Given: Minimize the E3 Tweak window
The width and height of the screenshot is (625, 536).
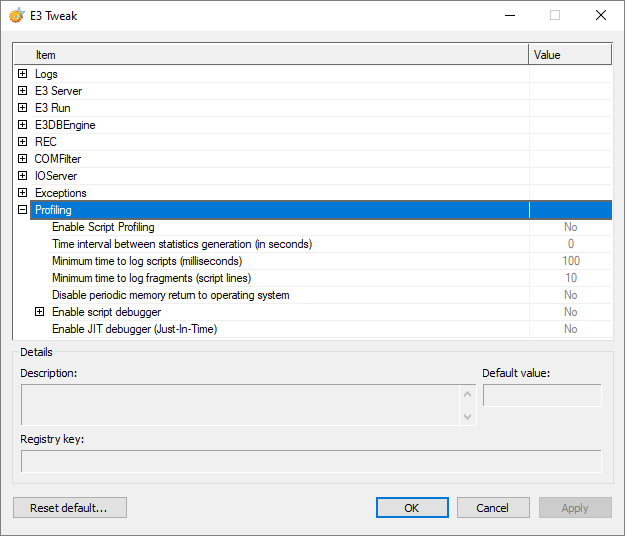Looking at the screenshot, I should [510, 16].
